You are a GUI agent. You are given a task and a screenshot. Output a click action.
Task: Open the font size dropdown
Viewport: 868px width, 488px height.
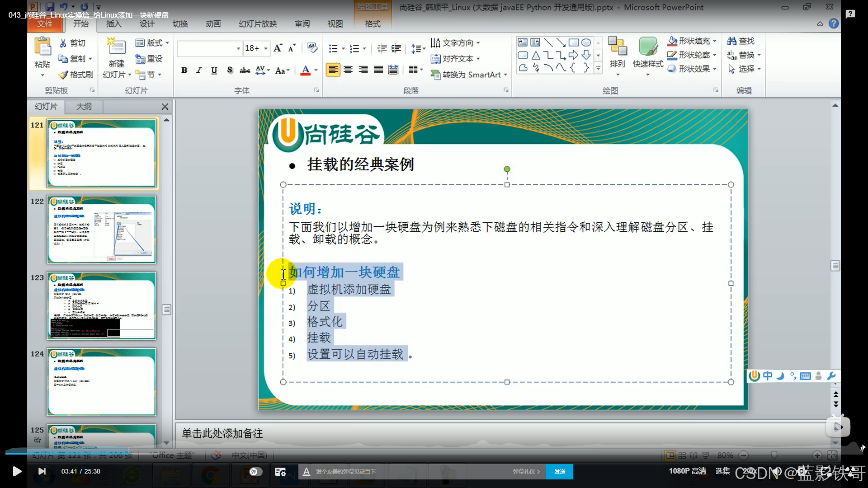(266, 48)
